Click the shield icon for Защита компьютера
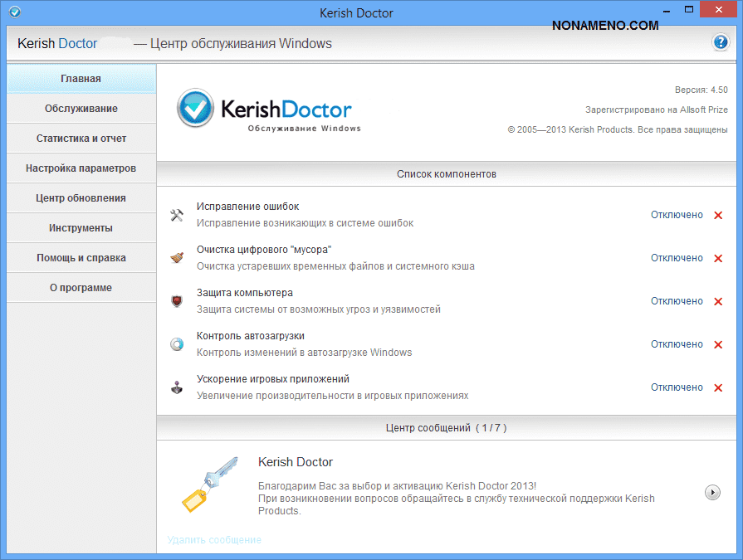743x560 pixels. pyautogui.click(x=177, y=301)
